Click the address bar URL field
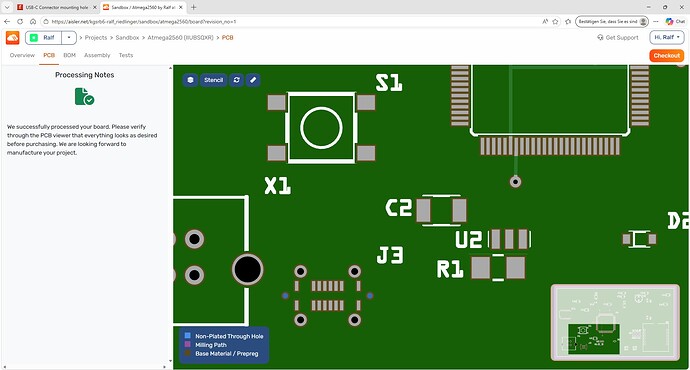Image resolution: width=690 pixels, height=370 pixels. click(x=290, y=21)
